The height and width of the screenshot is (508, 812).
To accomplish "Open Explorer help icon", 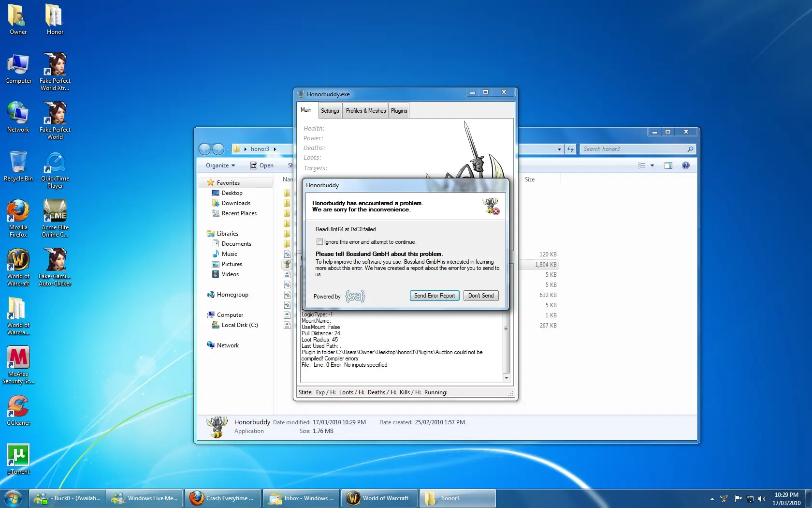I will pos(685,165).
